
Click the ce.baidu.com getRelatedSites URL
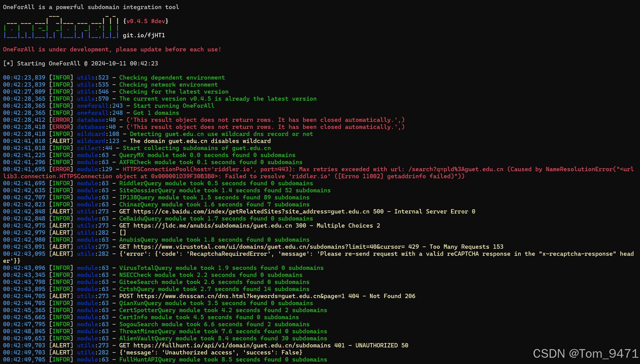click(x=251, y=211)
